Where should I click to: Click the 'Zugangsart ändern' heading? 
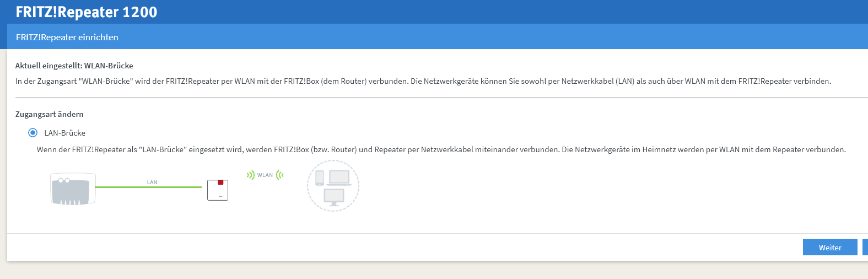point(50,114)
